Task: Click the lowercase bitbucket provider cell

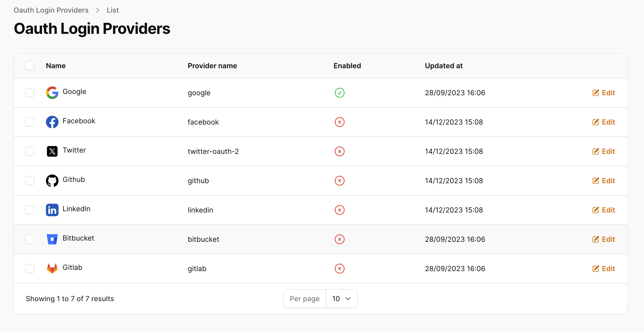Action: pos(203,239)
